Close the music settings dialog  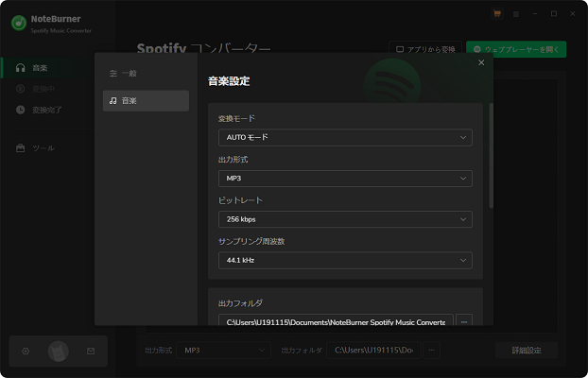click(x=481, y=62)
